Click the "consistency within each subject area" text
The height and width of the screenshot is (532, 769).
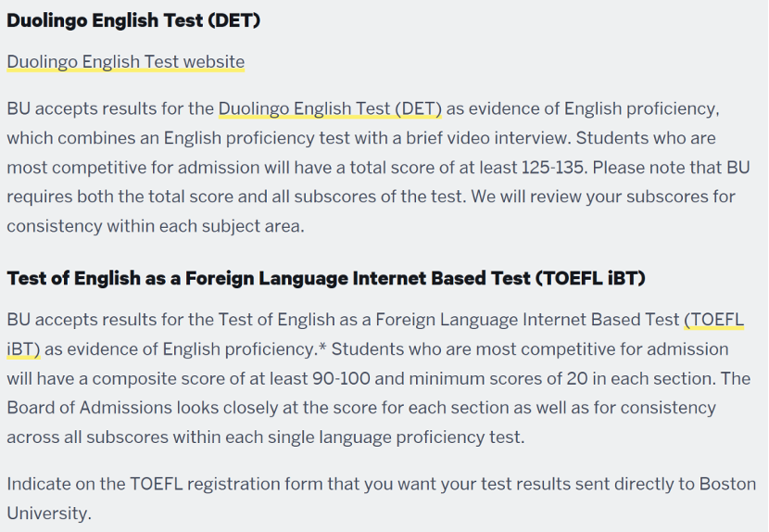click(x=155, y=226)
